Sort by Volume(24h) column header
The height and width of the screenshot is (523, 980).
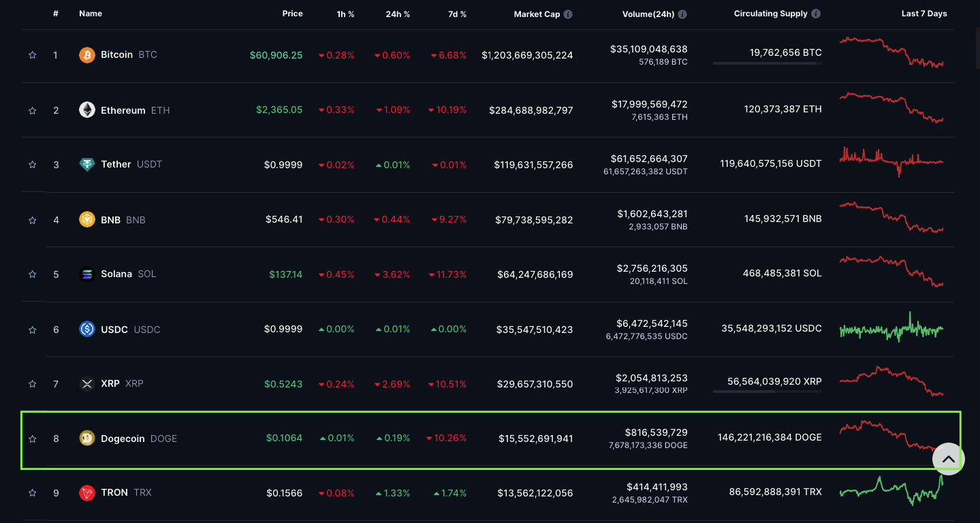(648, 14)
